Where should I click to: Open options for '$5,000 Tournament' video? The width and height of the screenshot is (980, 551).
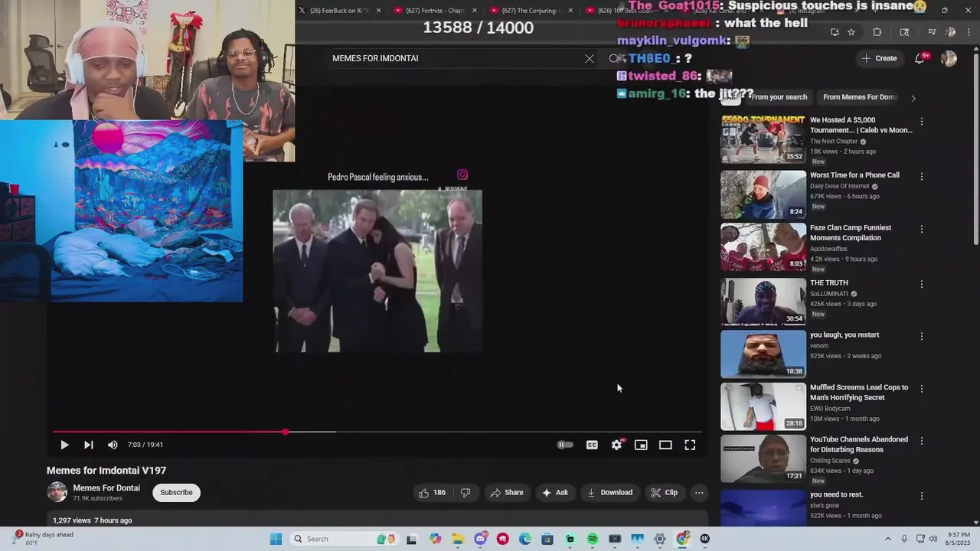[922, 122]
